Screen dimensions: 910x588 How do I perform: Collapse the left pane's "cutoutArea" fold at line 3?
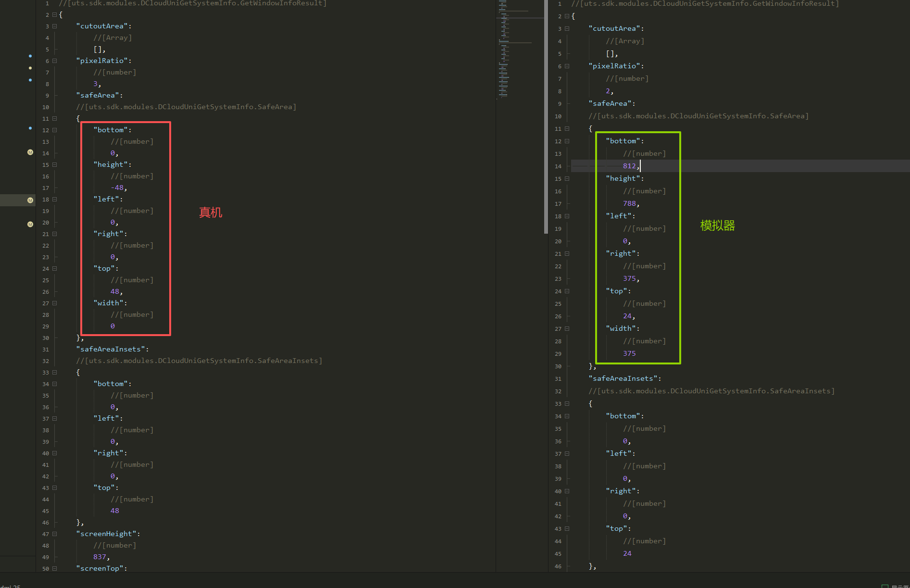click(55, 26)
